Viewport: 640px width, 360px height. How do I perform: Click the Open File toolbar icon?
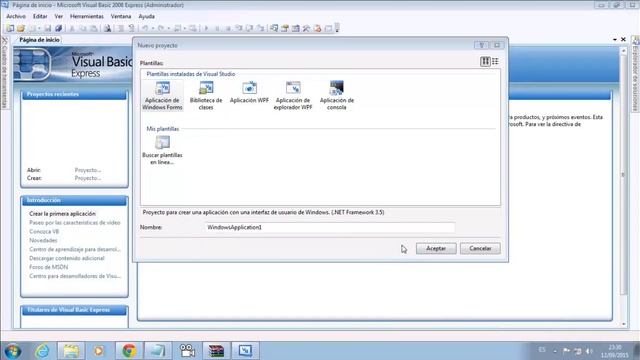point(21,28)
